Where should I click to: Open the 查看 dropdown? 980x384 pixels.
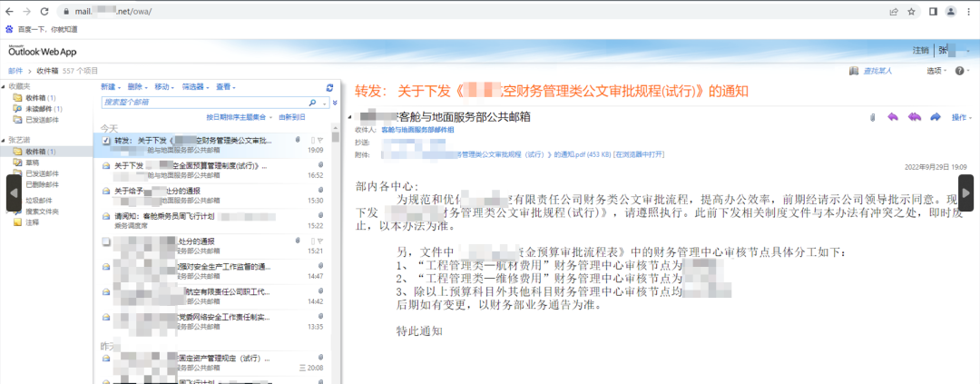pyautogui.click(x=226, y=87)
